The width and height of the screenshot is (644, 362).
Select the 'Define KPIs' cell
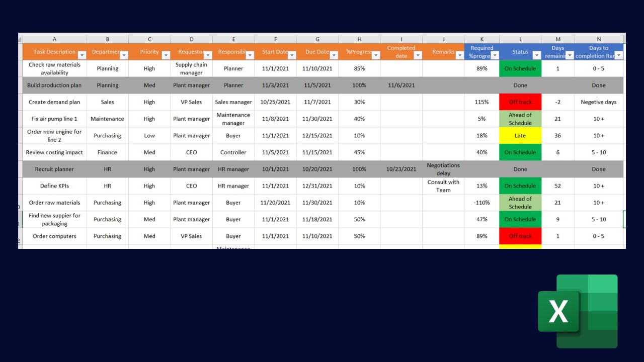pyautogui.click(x=54, y=186)
